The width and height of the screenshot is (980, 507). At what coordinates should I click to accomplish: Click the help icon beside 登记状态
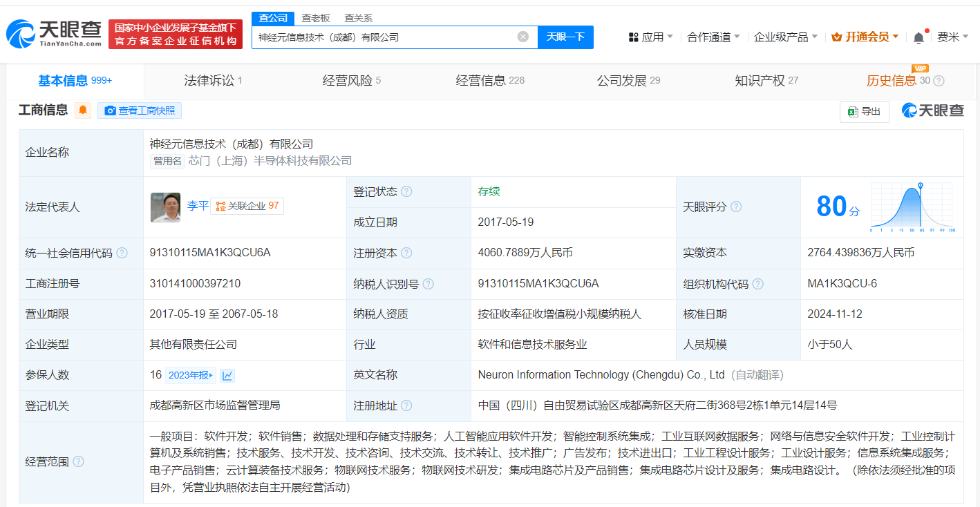pyautogui.click(x=406, y=191)
